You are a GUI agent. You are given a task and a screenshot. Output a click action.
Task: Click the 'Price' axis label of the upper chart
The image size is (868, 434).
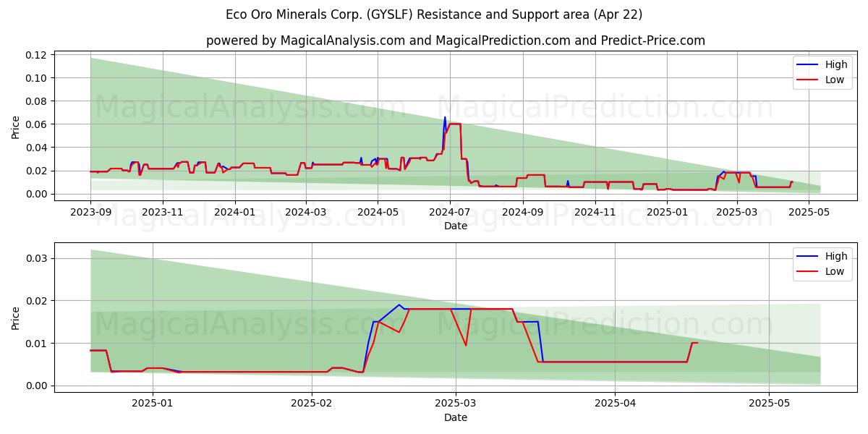pos(16,127)
